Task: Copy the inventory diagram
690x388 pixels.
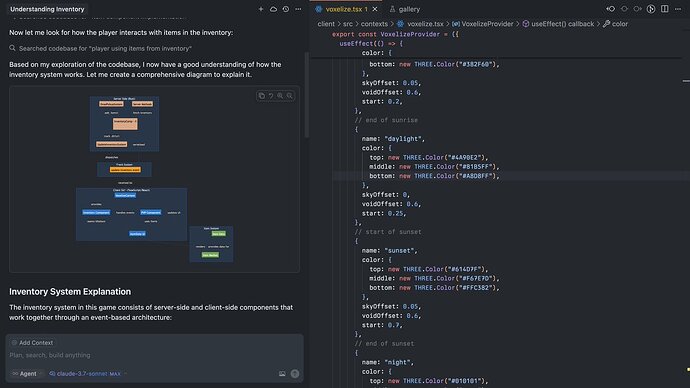Action: 262,95
